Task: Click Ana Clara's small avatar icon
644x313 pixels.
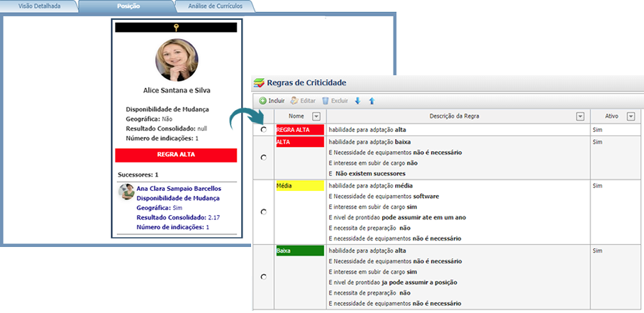Action: click(126, 192)
